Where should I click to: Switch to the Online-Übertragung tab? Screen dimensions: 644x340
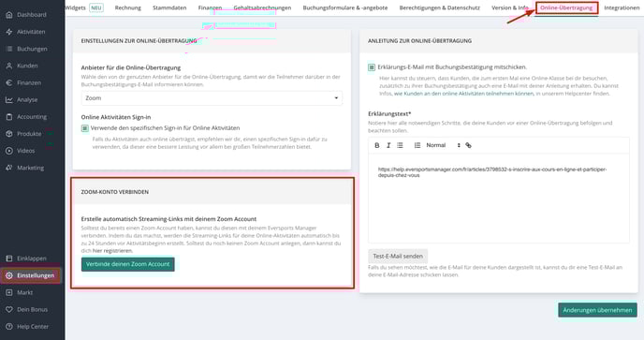566,7
